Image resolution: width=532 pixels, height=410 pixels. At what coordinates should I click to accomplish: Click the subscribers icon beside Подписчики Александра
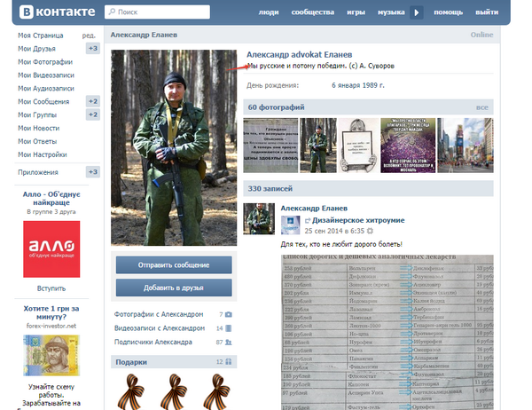point(229,343)
